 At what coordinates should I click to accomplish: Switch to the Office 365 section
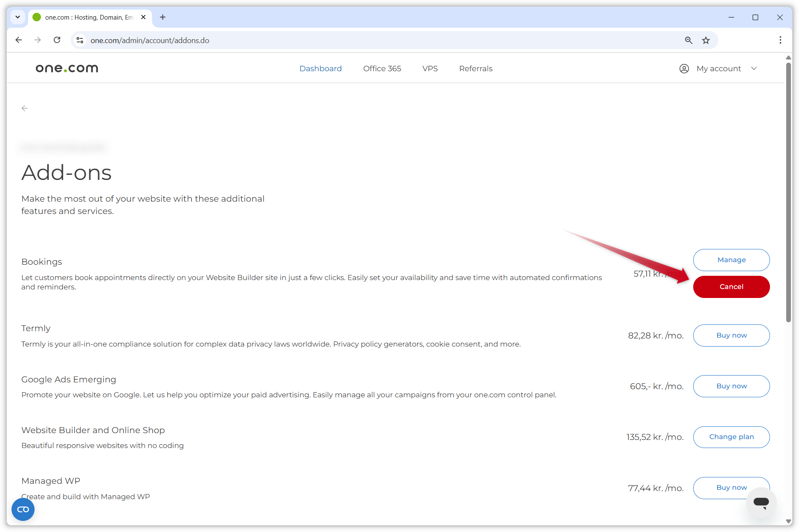[382, 68]
